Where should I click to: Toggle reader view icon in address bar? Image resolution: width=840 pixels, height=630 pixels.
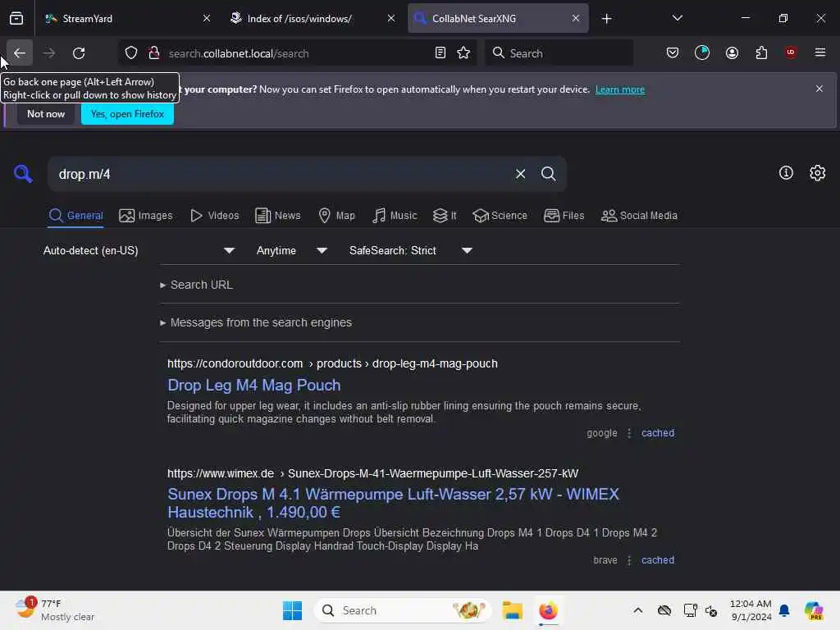click(x=441, y=53)
